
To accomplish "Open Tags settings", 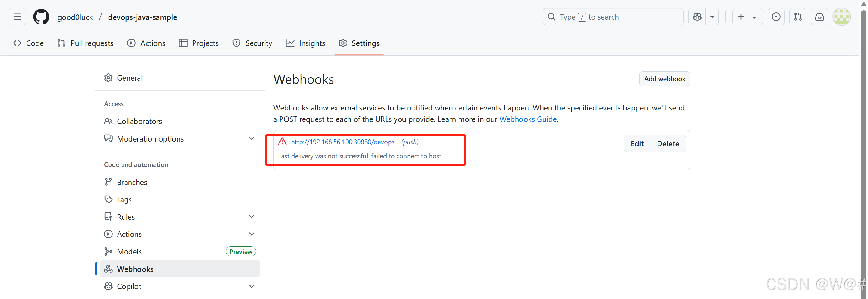I will coord(180,199).
